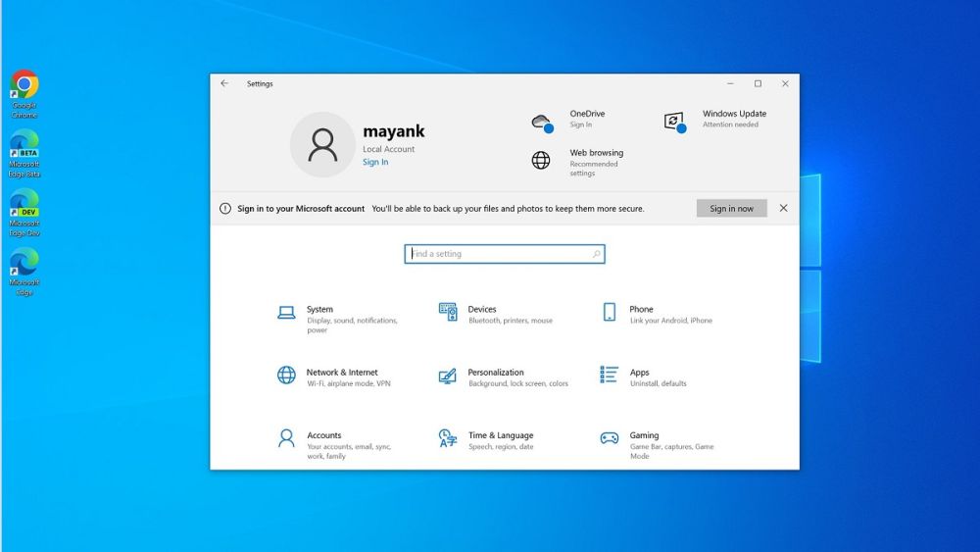Image resolution: width=980 pixels, height=552 pixels.
Task: Open the Devices category label
Action: 482,309
